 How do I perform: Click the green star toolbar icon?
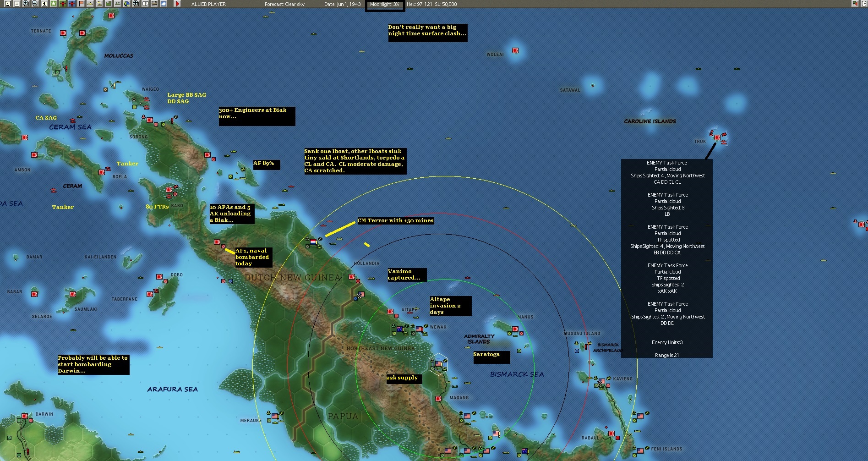click(54, 4)
